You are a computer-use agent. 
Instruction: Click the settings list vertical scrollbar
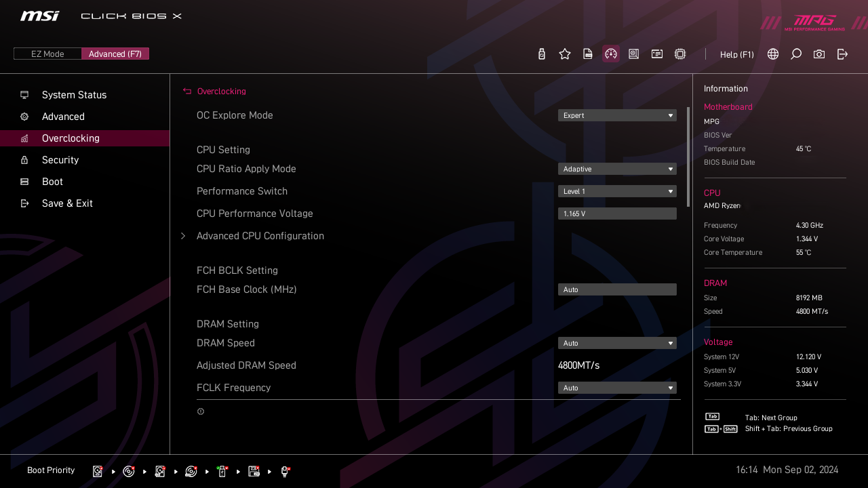pyautogui.click(x=688, y=156)
